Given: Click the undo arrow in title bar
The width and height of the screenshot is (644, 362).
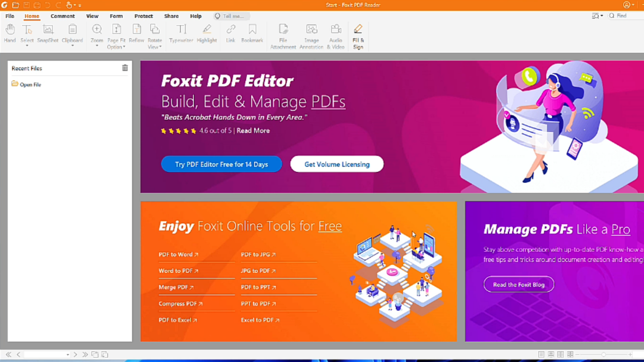Looking at the screenshot, I should (48, 5).
